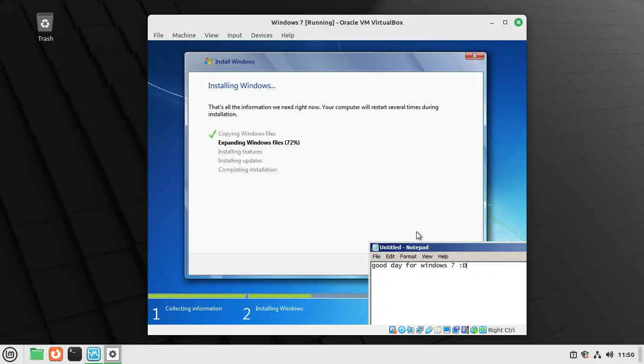Screen dimensions: 644x364
Task: Click the USB devices indicator in VirtualBox status bar
Action: pyautogui.click(x=429, y=330)
